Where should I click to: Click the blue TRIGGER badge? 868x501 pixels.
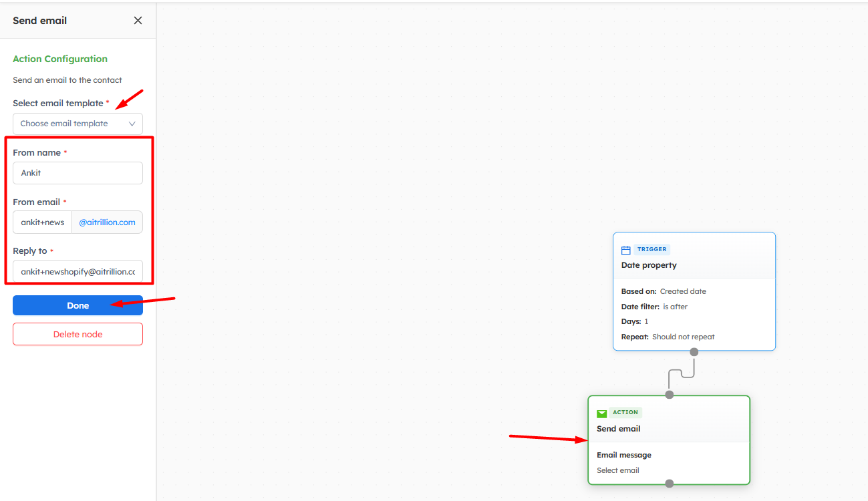coord(652,249)
